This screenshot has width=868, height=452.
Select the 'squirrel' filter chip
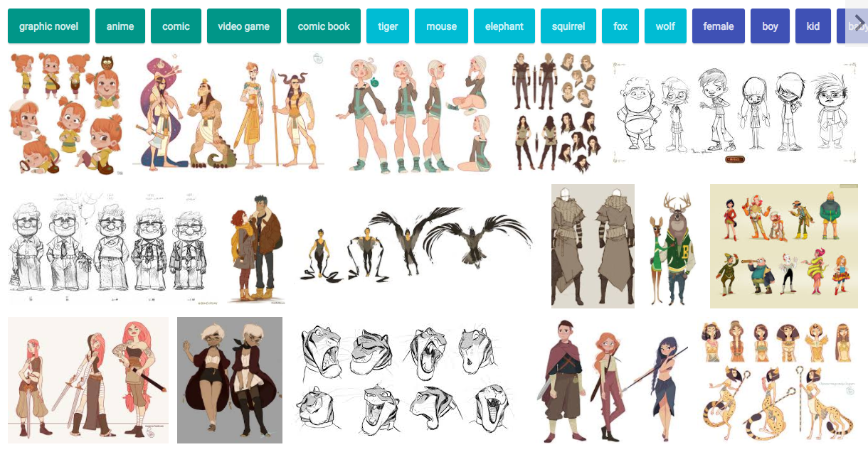(x=568, y=26)
